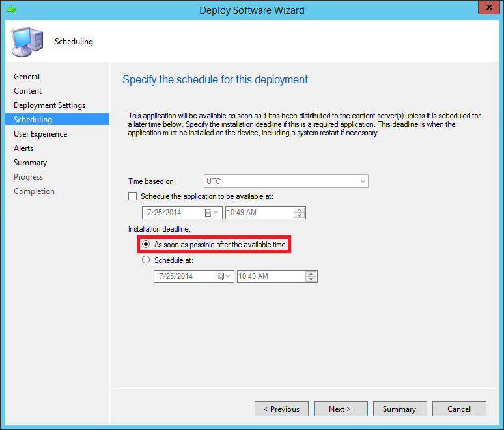
Task: Increase the deadline time with up spinner
Action: 311,274
